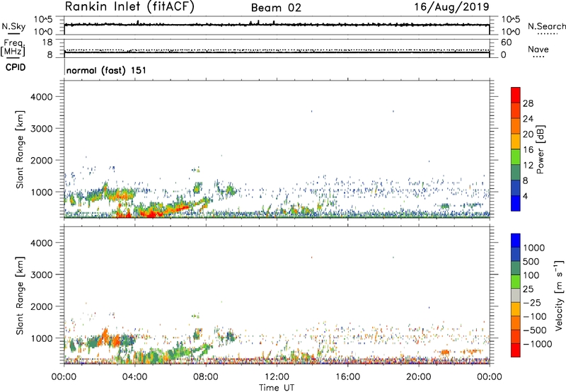The width and height of the screenshot is (566, 392).
Task: Click the power panel 'Slant Range [km]' label
Action: (x=20, y=149)
